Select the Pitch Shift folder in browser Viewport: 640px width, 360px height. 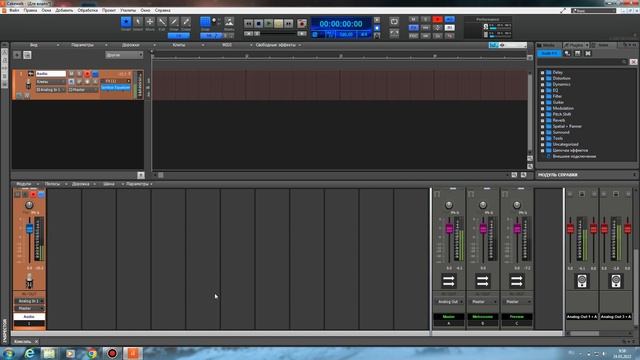click(561, 114)
